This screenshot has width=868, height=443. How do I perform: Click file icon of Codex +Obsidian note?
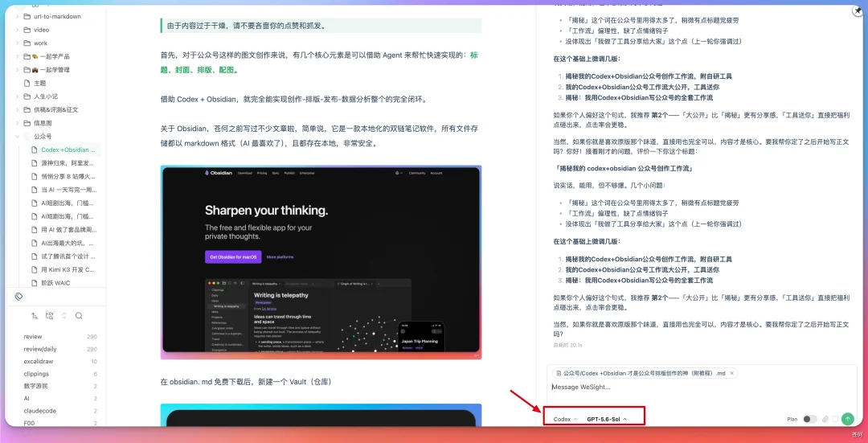point(35,150)
